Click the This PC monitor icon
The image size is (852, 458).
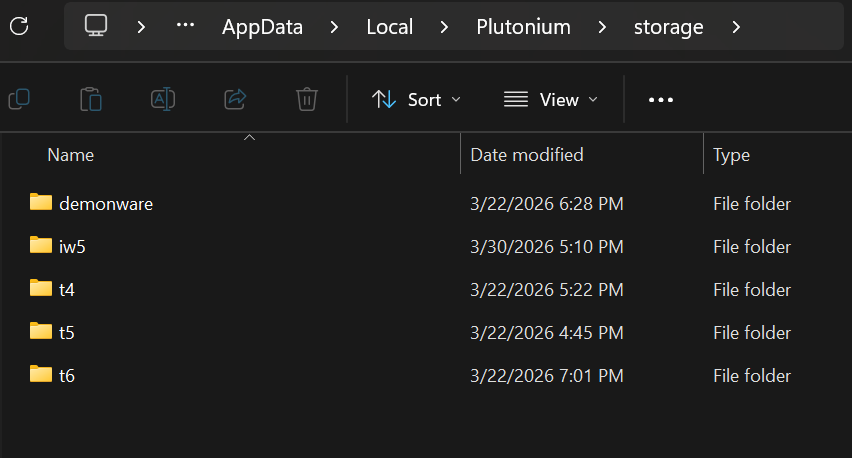coord(96,26)
